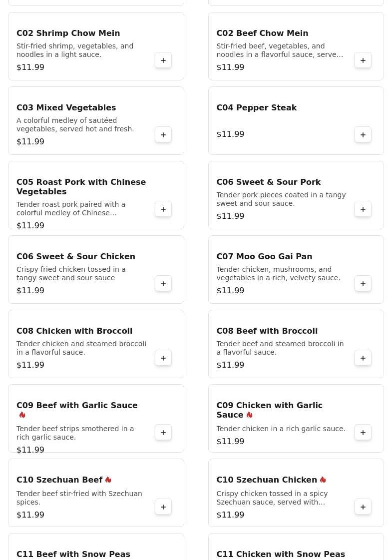Add C03 Mixed Vegetables using plus button
Image resolution: width=392 pixels, height=560 pixels.
point(163,135)
